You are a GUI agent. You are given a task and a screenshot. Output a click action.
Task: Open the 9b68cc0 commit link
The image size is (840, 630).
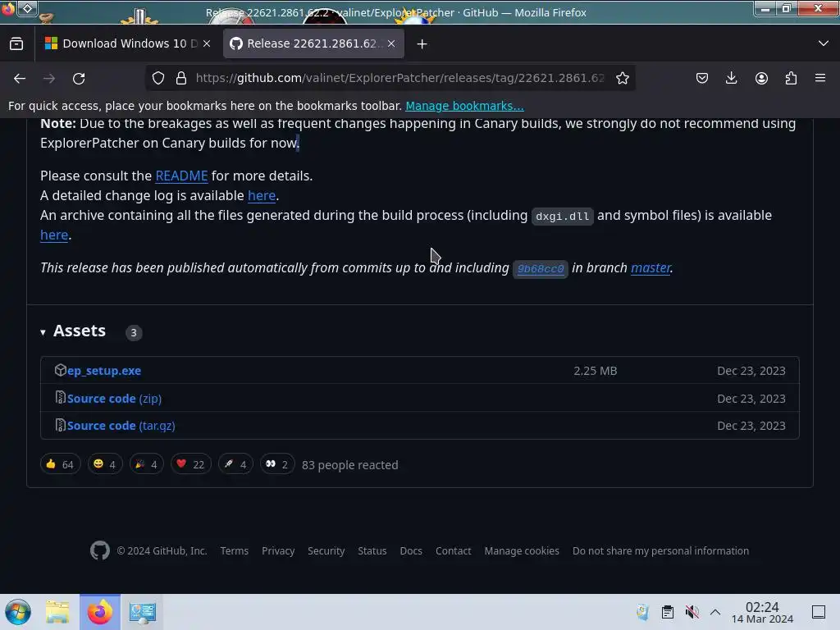click(x=541, y=268)
